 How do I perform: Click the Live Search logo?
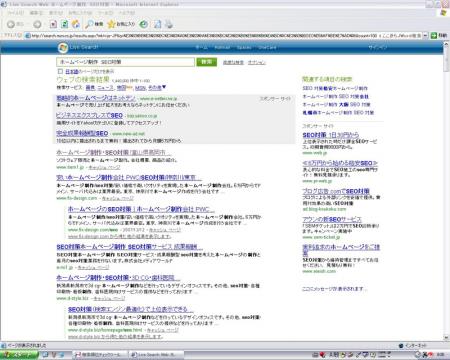(78, 48)
